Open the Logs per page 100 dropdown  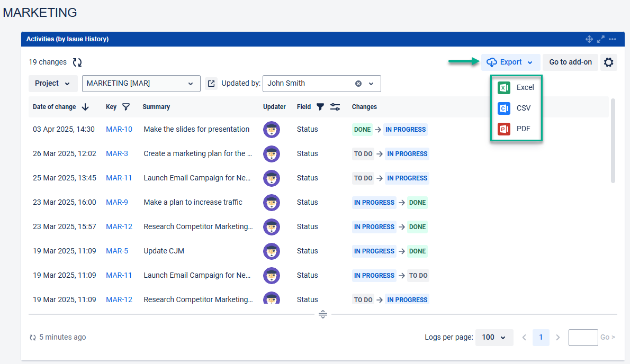(494, 338)
